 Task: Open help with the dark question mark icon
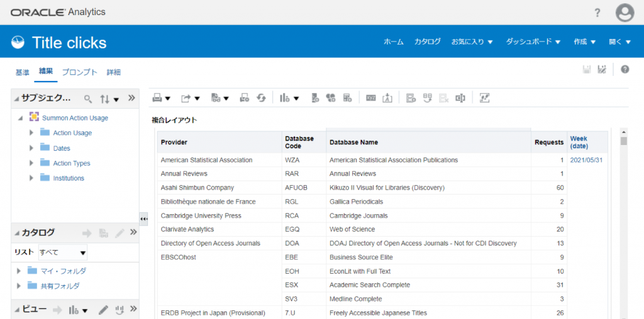point(625,69)
